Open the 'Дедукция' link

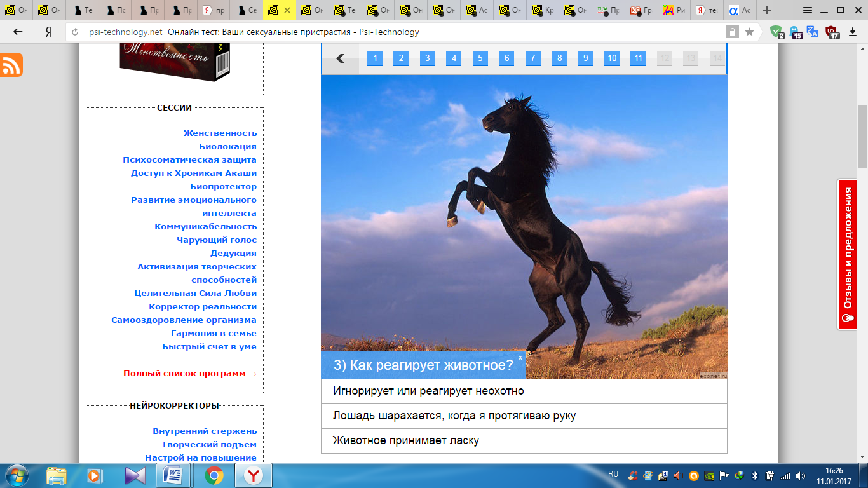(233, 253)
